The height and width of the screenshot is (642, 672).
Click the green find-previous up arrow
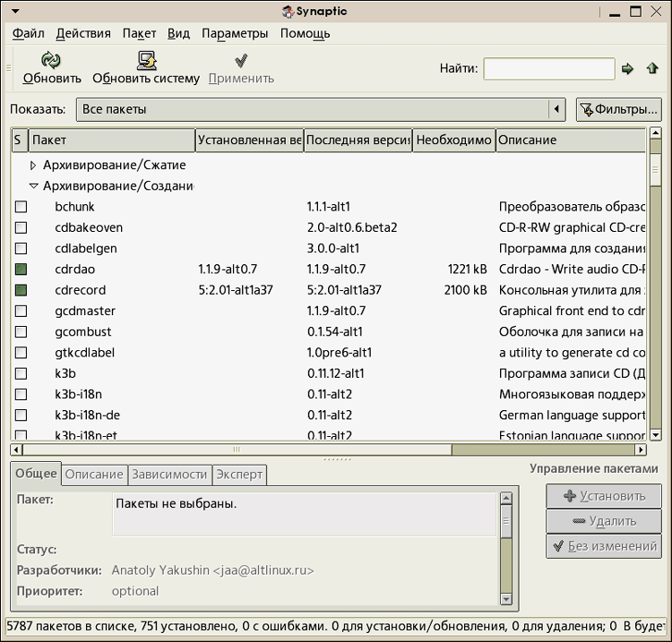coord(652,68)
